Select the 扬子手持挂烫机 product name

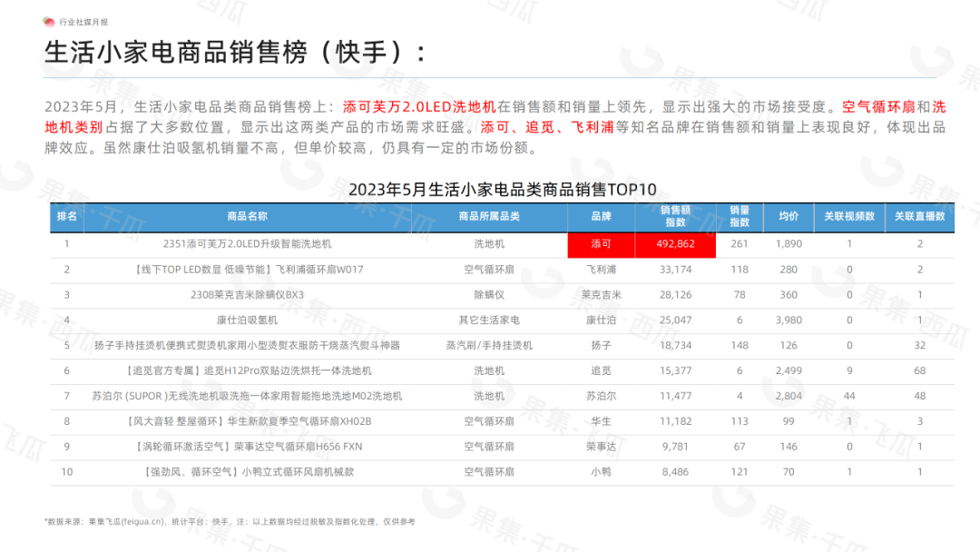tap(247, 345)
